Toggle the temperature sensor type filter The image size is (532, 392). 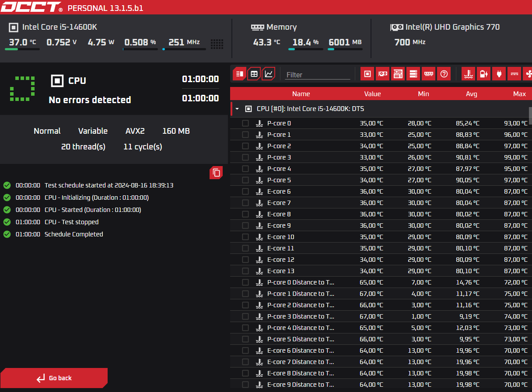[x=469, y=74]
